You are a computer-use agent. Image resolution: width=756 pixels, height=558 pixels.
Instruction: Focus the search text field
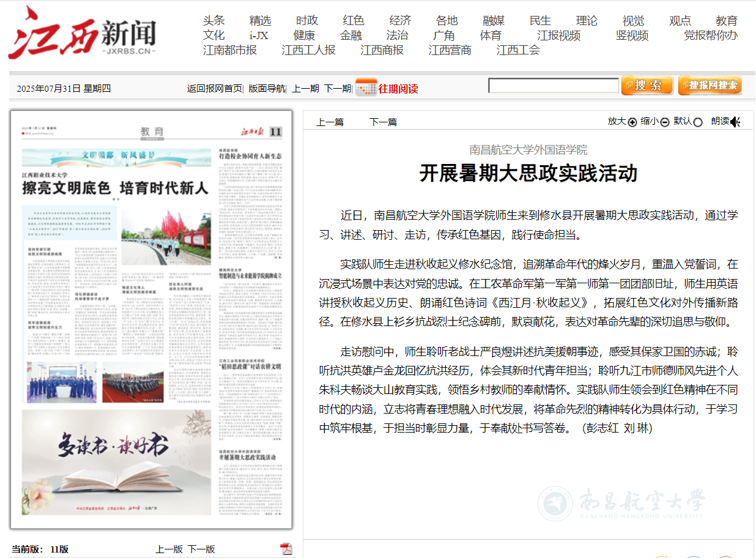pyautogui.click(x=554, y=86)
